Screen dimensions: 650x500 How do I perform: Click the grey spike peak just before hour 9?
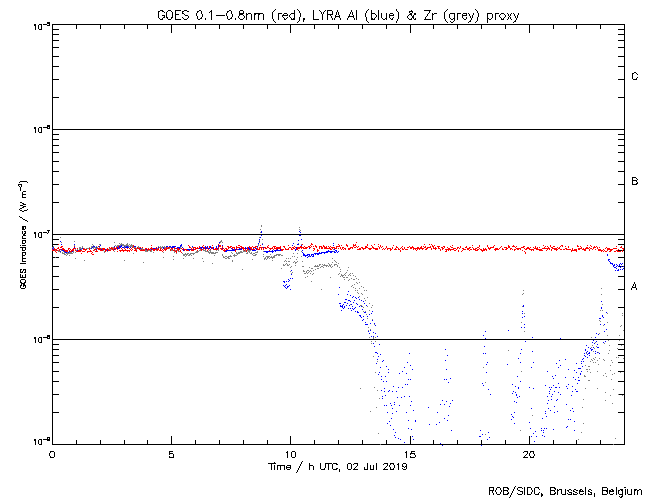coord(261,227)
